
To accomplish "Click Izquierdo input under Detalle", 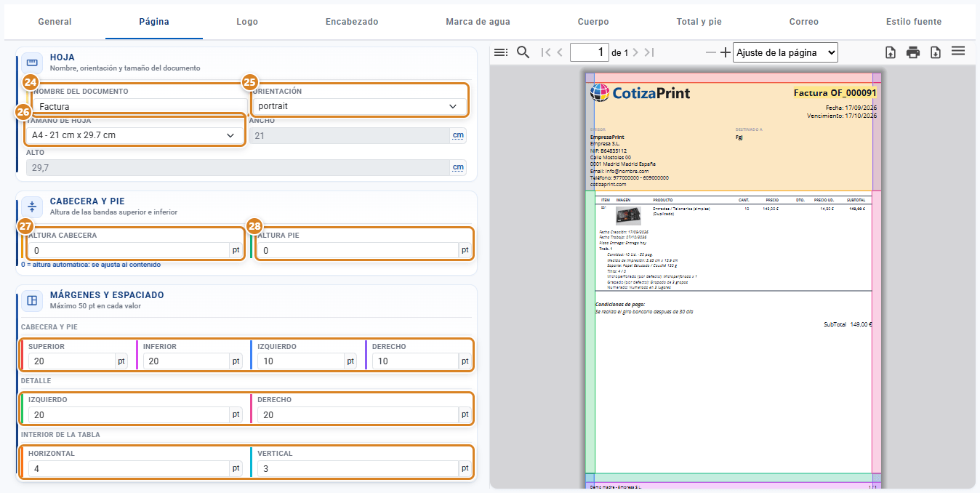I will [x=129, y=414].
